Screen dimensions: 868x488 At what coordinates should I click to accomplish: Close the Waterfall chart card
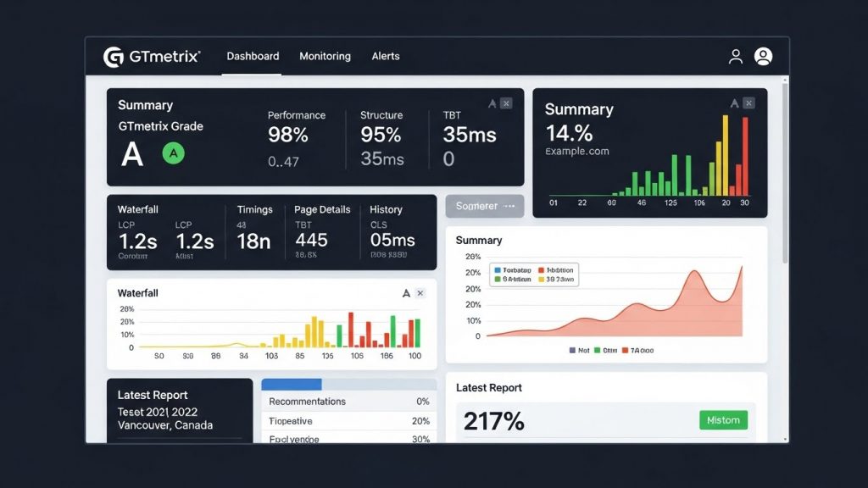pos(420,293)
